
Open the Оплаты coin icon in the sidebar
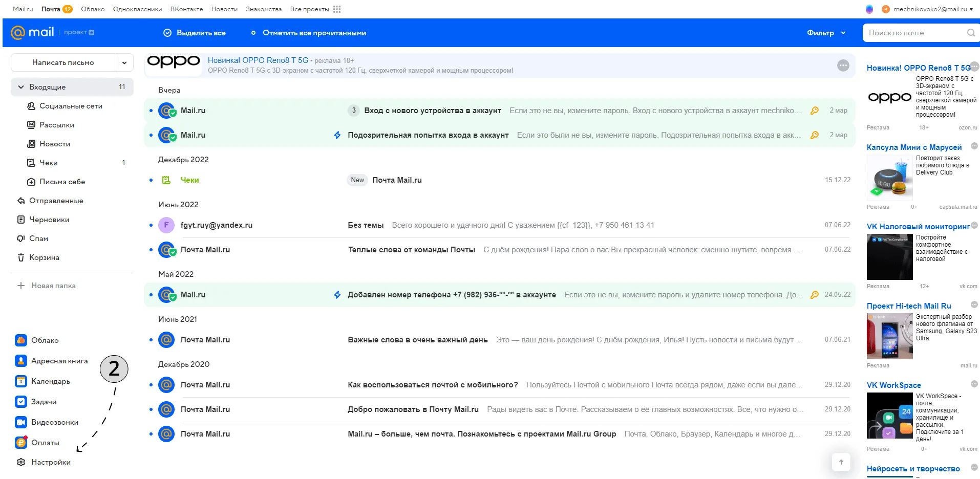[x=21, y=443]
